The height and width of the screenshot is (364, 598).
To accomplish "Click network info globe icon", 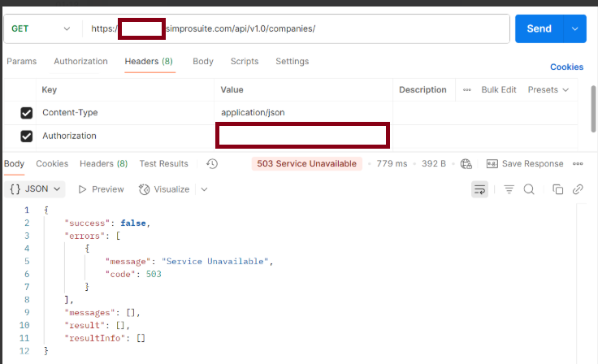I will coord(466,163).
